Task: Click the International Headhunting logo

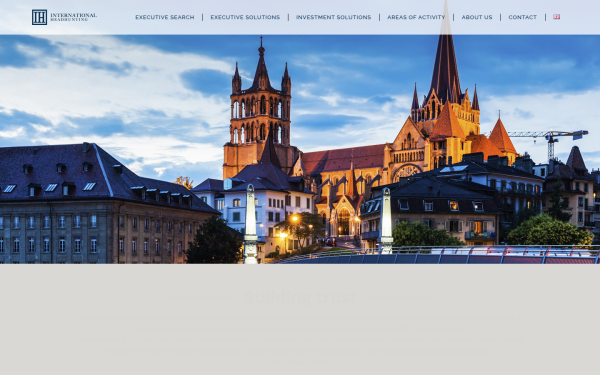Action: point(64,17)
